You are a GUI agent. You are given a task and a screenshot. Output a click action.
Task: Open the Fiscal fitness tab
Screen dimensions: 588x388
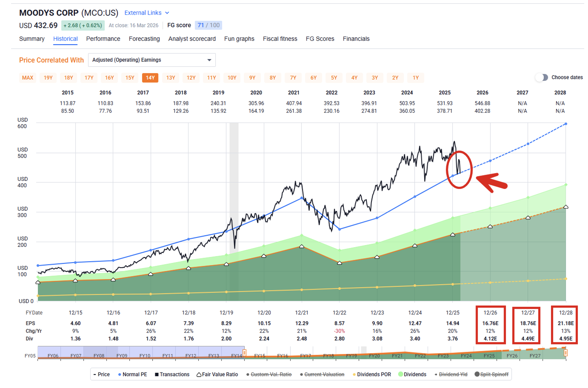[x=280, y=39]
